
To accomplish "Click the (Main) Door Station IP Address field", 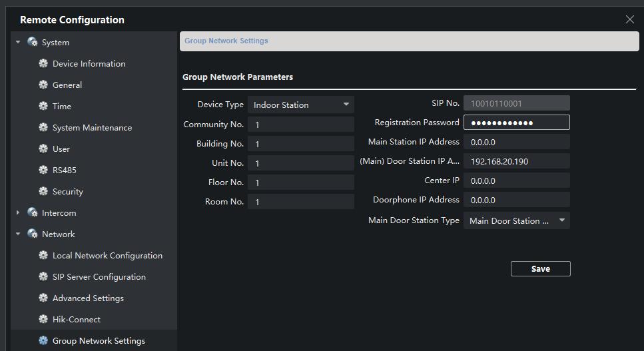I will click(516, 161).
